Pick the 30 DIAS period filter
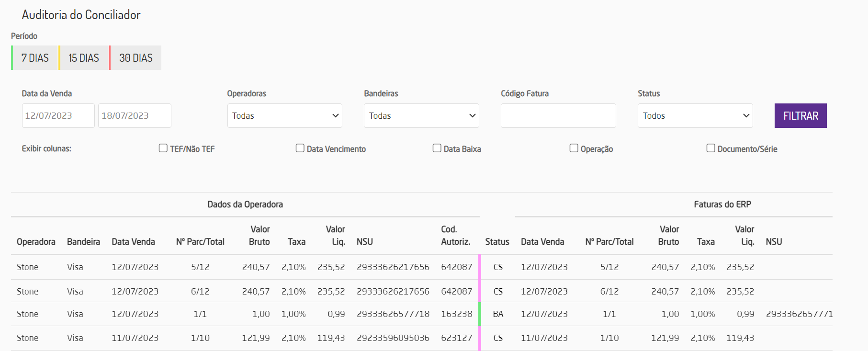The width and height of the screenshot is (868, 351). point(136,58)
